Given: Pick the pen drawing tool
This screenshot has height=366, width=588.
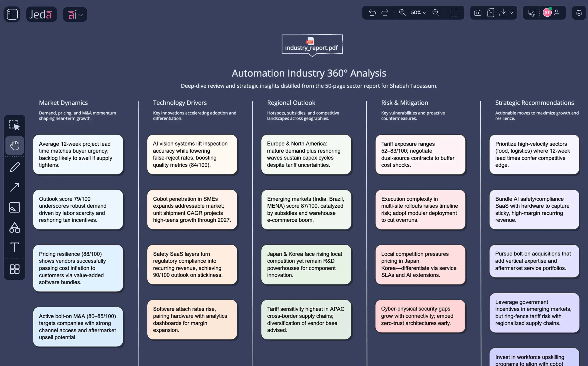Looking at the screenshot, I should point(15,167).
